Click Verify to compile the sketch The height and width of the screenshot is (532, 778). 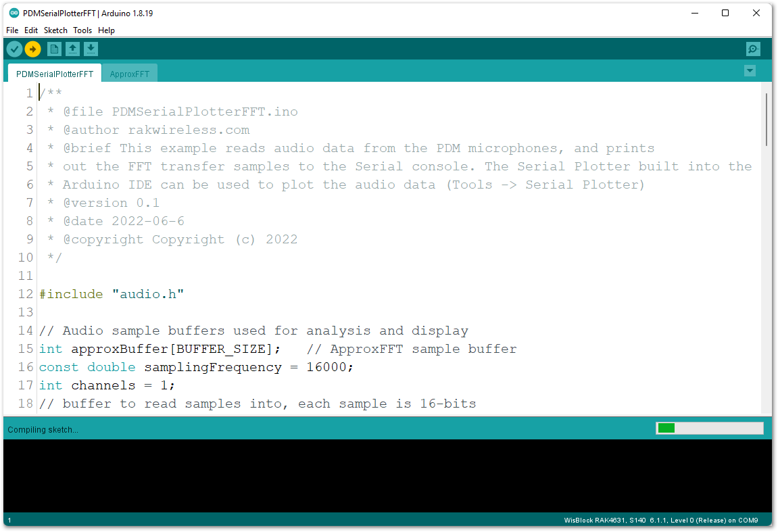coord(14,49)
